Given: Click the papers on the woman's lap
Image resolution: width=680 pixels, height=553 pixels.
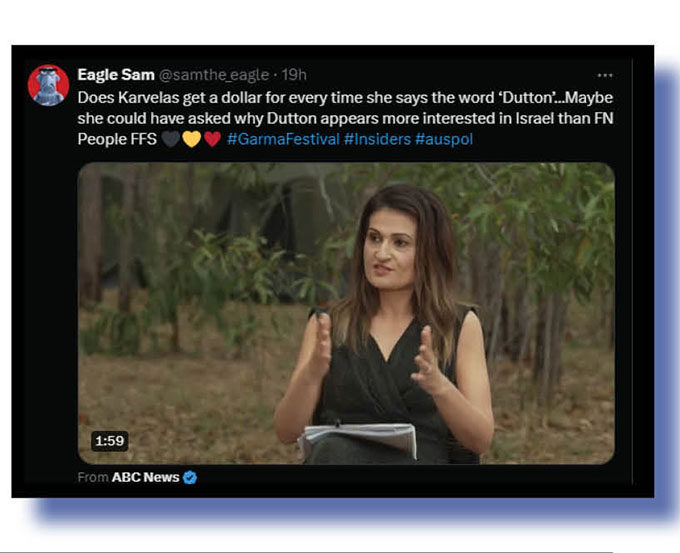Looking at the screenshot, I should coord(357,440).
